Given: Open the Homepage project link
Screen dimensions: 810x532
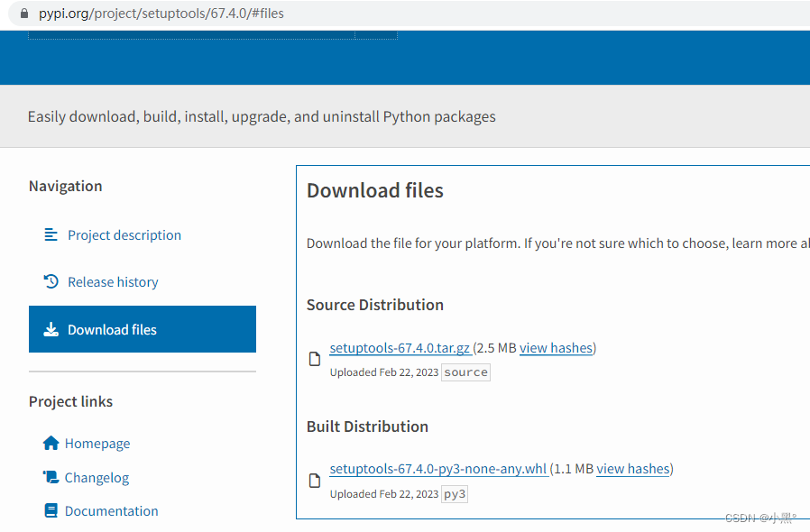Looking at the screenshot, I should pyautogui.click(x=97, y=444).
